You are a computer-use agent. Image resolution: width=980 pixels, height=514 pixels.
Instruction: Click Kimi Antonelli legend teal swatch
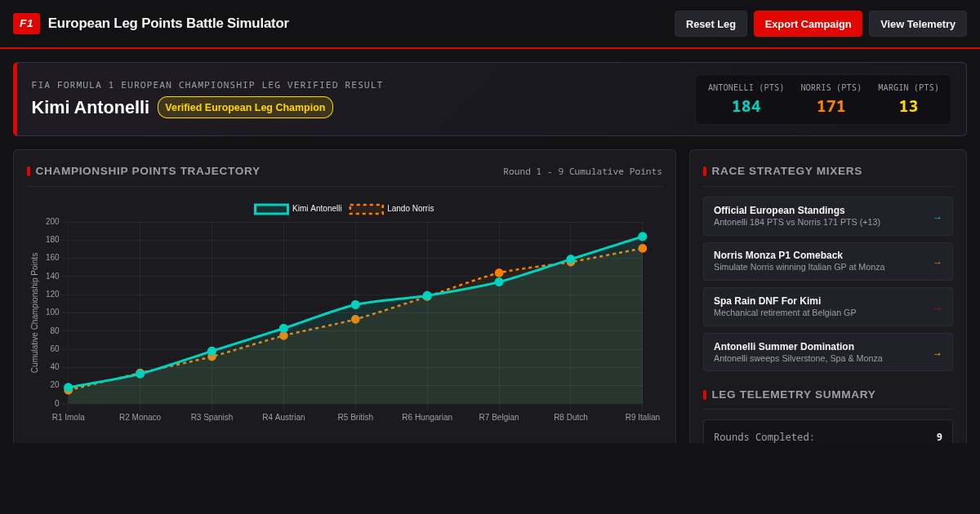(271, 209)
